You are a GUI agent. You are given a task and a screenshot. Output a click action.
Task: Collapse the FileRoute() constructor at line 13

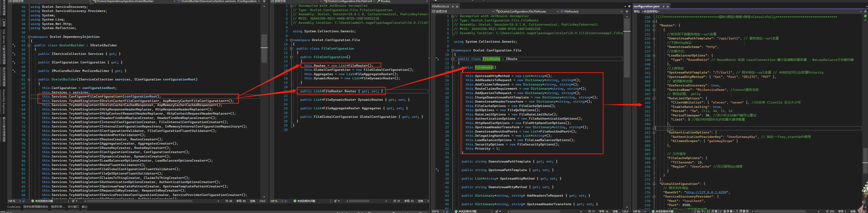[x=453, y=68]
